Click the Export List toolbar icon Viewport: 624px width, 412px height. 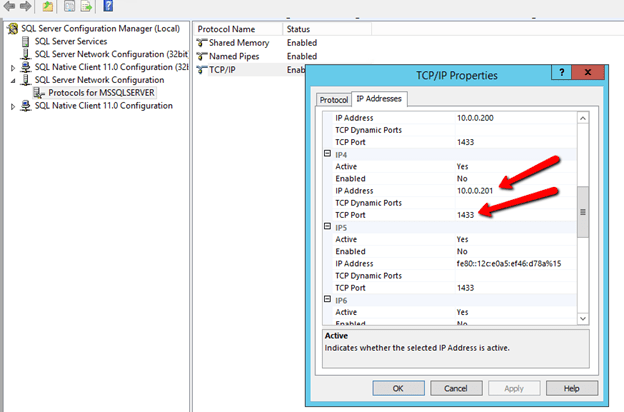(x=85, y=6)
